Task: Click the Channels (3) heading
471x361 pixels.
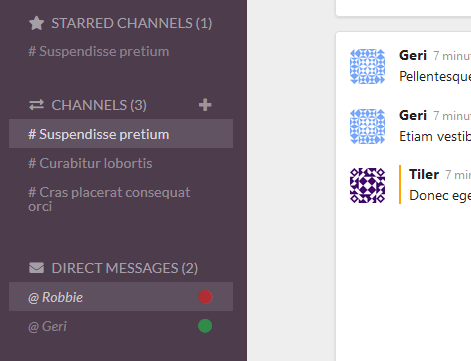Action: 99,105
